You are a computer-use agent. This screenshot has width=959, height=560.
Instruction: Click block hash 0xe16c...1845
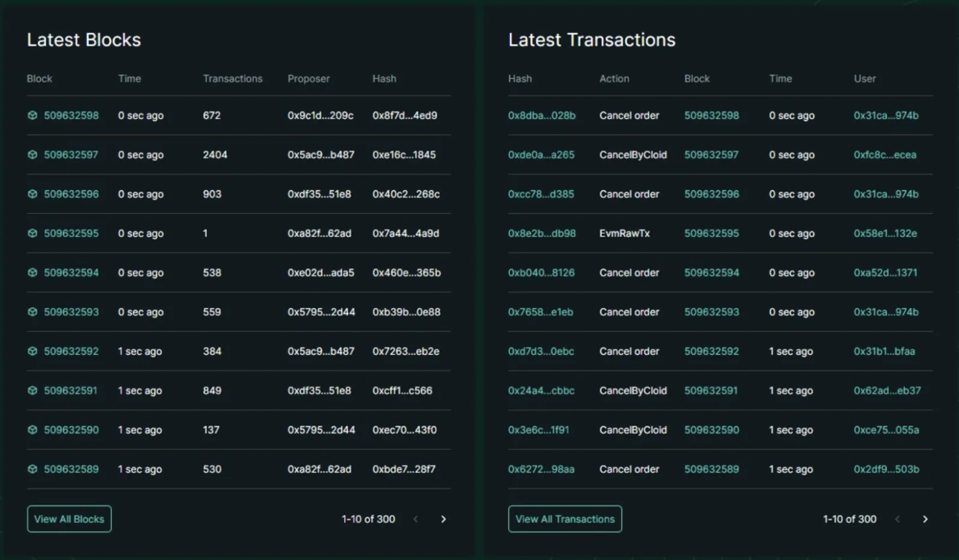pyautogui.click(x=404, y=155)
